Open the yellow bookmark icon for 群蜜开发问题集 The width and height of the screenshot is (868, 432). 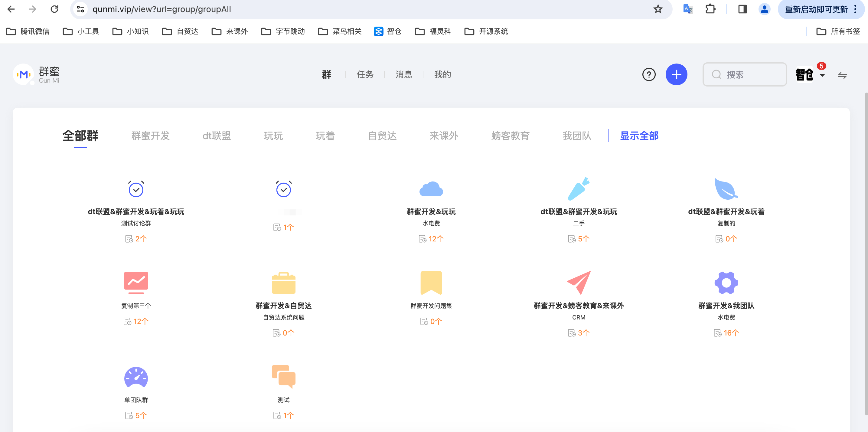[431, 283]
